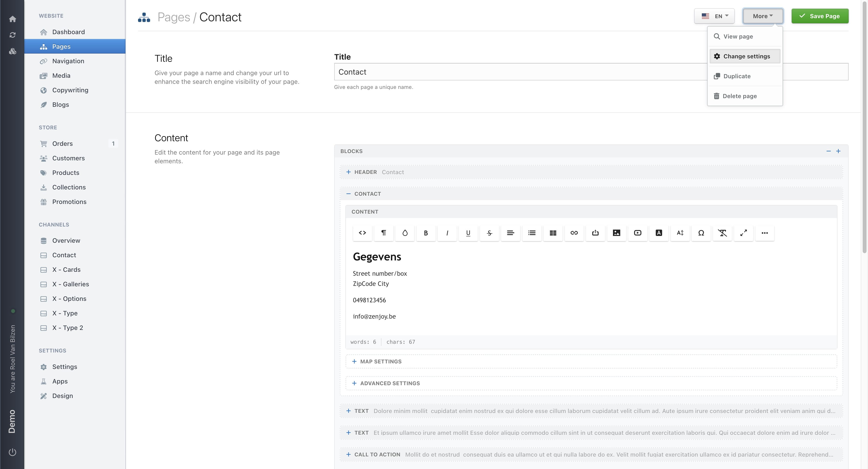Open special characters Omega icon

pyautogui.click(x=701, y=233)
